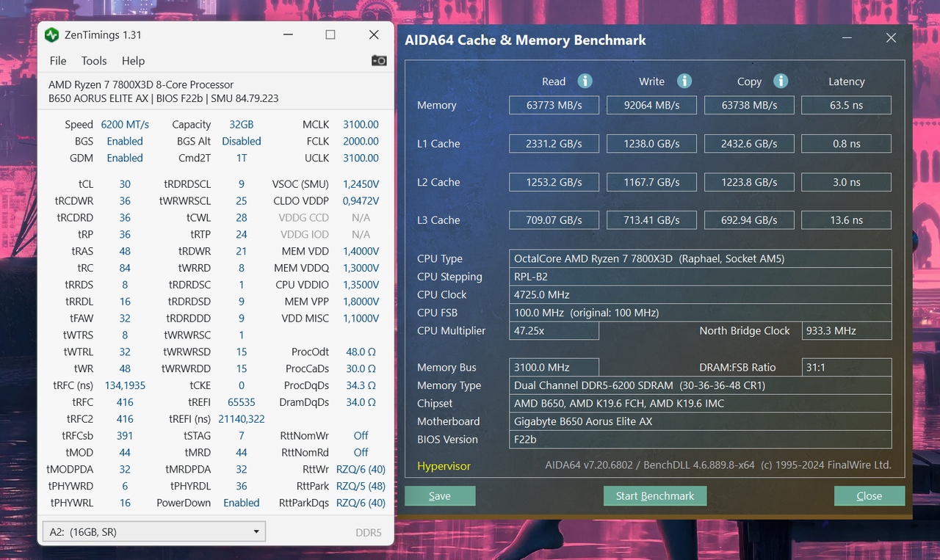940x560 pixels.
Task: Click the BIOS Version F22b field
Action: [x=700, y=440]
